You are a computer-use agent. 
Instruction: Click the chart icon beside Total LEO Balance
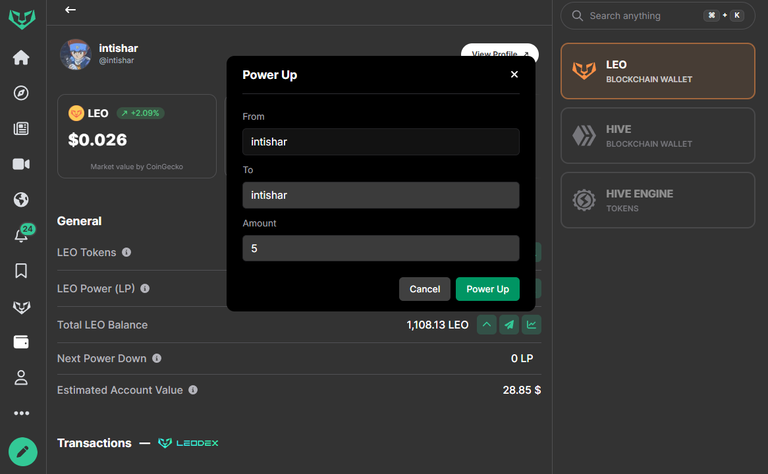pyautogui.click(x=531, y=325)
